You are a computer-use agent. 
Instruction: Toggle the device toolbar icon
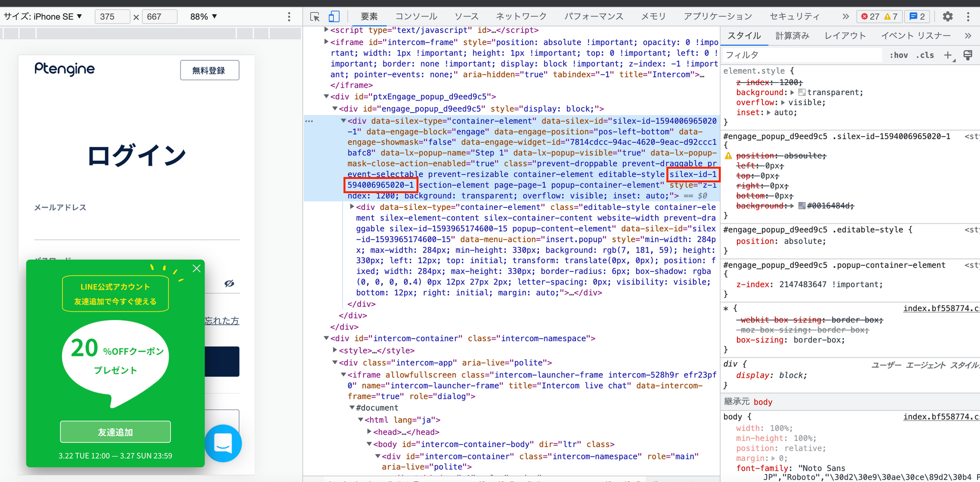click(334, 17)
